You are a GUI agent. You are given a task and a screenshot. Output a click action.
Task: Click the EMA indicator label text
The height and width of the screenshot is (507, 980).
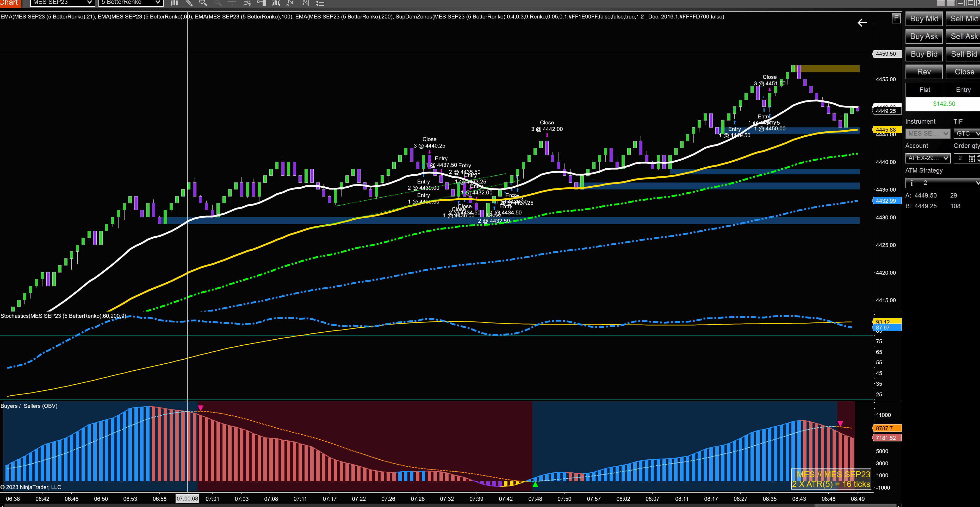362,17
